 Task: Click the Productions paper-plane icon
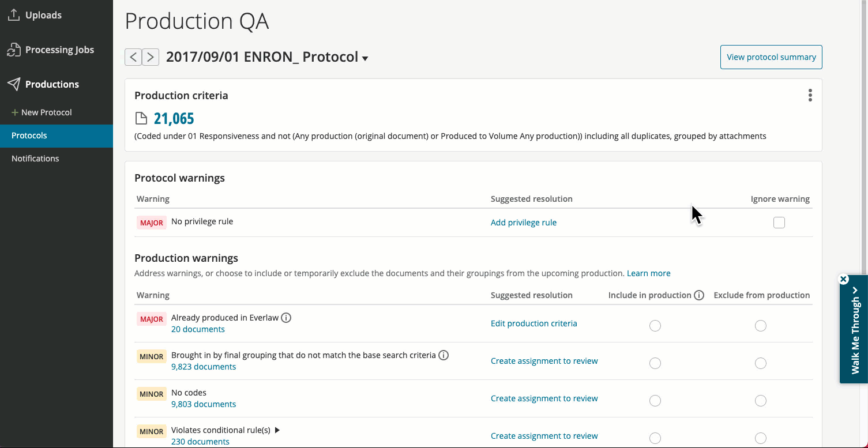point(14,84)
